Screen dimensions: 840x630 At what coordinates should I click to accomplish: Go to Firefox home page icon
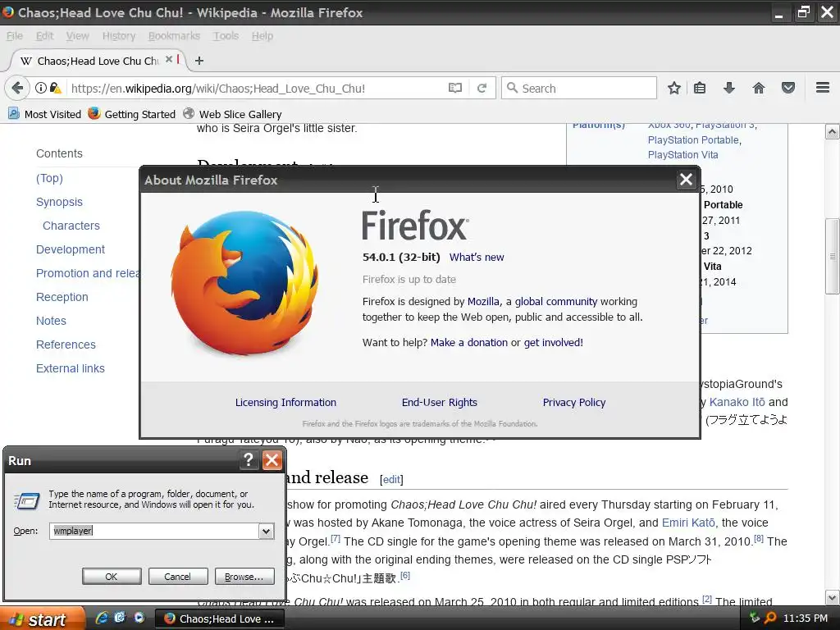click(759, 88)
